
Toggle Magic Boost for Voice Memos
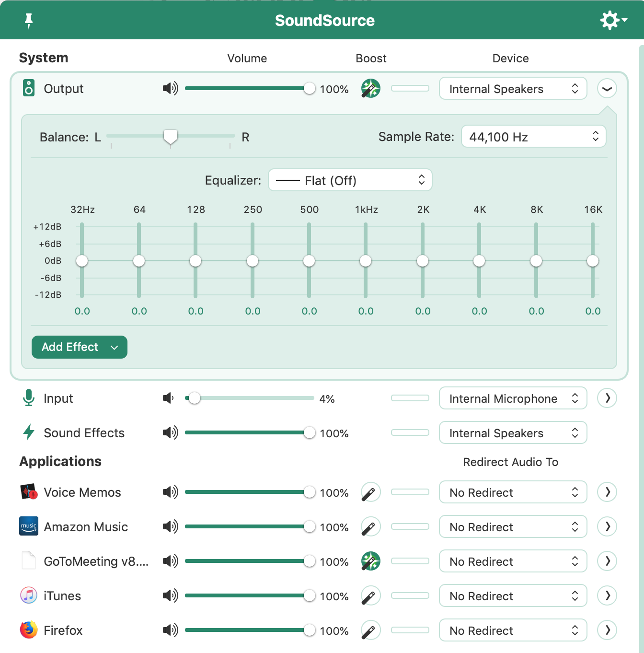(371, 492)
